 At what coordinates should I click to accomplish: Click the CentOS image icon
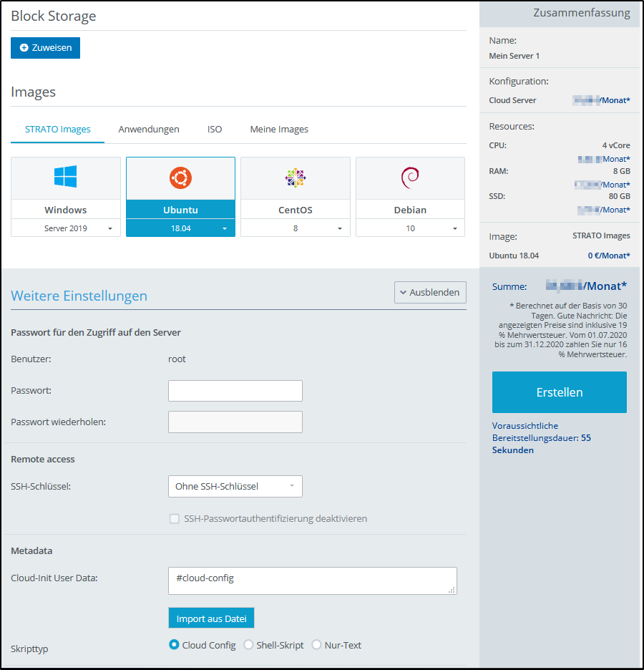click(x=295, y=175)
